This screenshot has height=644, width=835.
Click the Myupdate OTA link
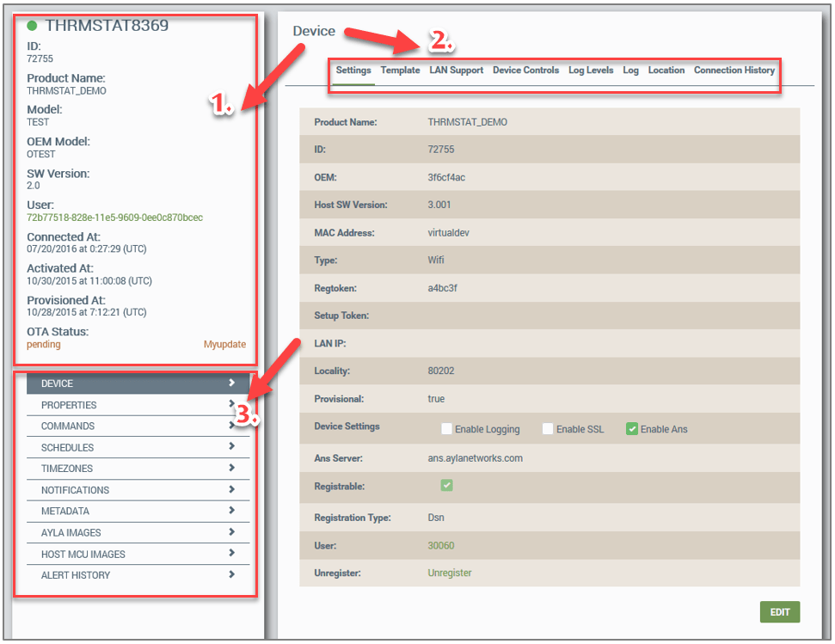pos(224,344)
